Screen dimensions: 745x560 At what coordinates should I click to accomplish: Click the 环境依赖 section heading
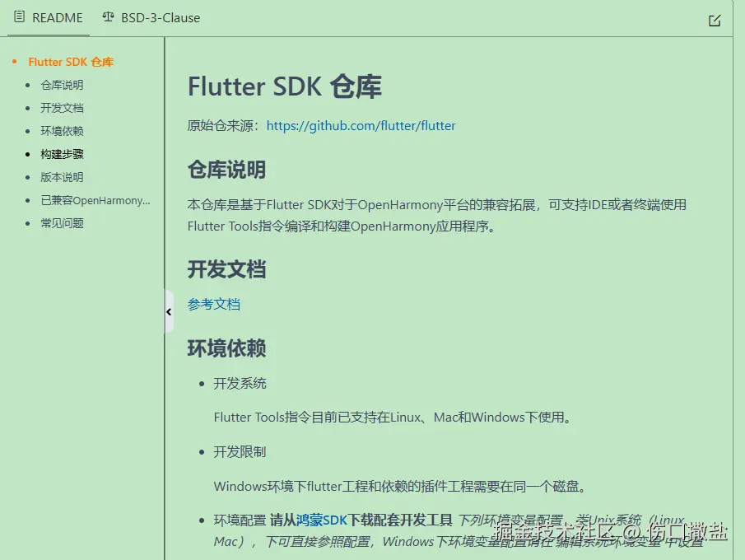pyautogui.click(x=226, y=348)
